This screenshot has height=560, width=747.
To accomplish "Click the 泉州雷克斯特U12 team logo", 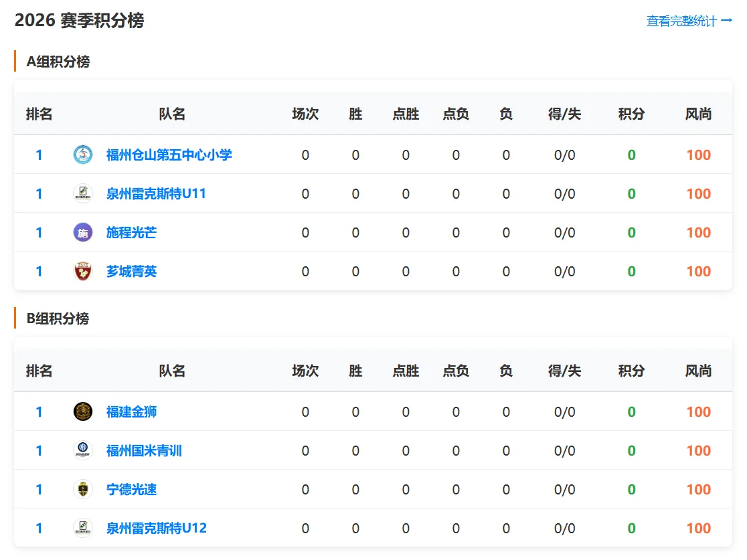I will (83, 528).
